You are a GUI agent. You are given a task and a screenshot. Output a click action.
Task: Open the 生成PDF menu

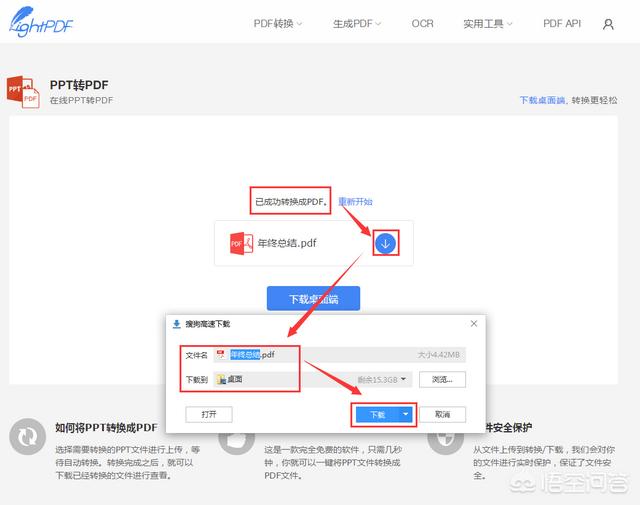pos(357,24)
